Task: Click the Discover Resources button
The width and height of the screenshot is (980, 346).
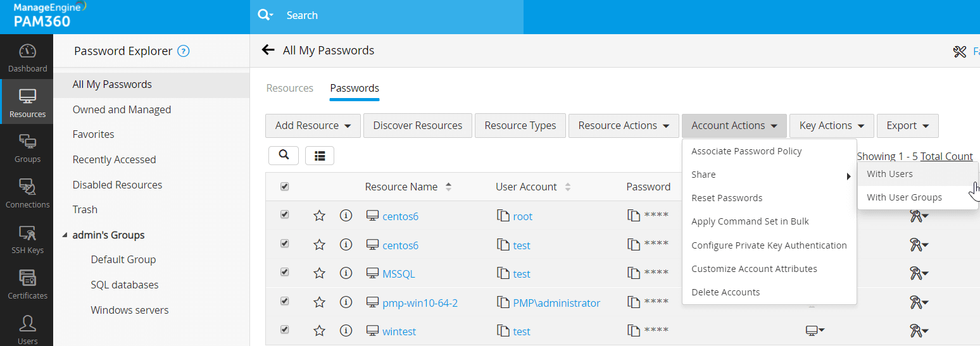Action: pos(417,126)
